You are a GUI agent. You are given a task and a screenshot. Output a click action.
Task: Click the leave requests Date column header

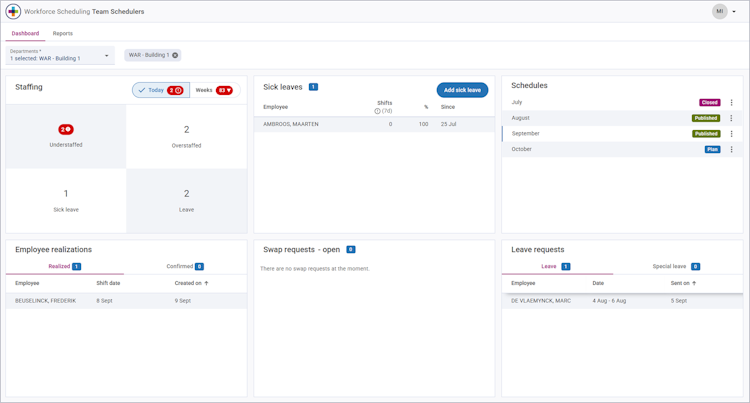598,283
